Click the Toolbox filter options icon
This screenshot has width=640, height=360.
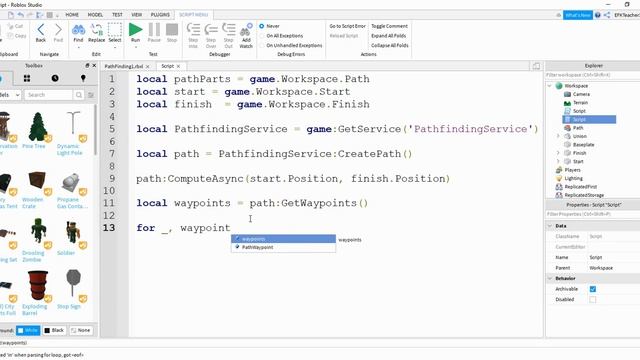91,95
